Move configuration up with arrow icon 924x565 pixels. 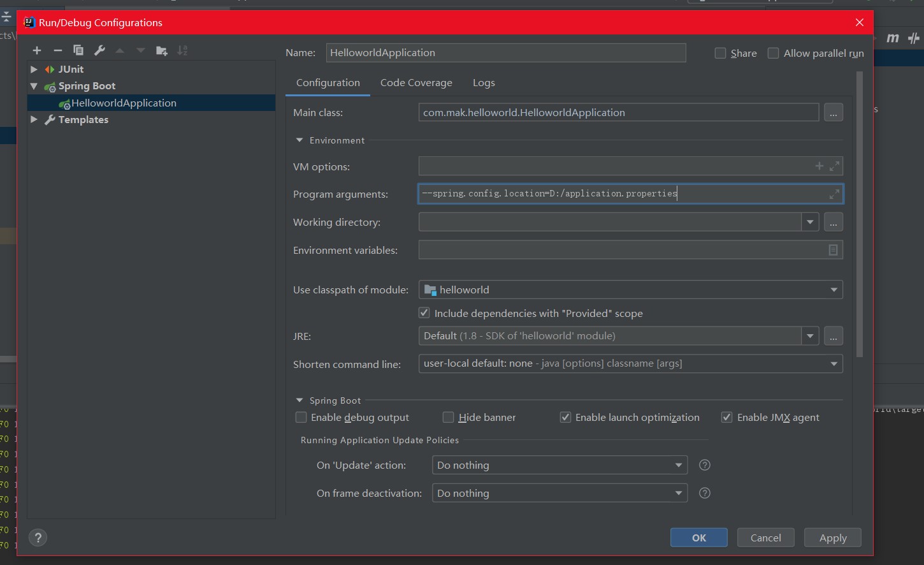coord(120,50)
